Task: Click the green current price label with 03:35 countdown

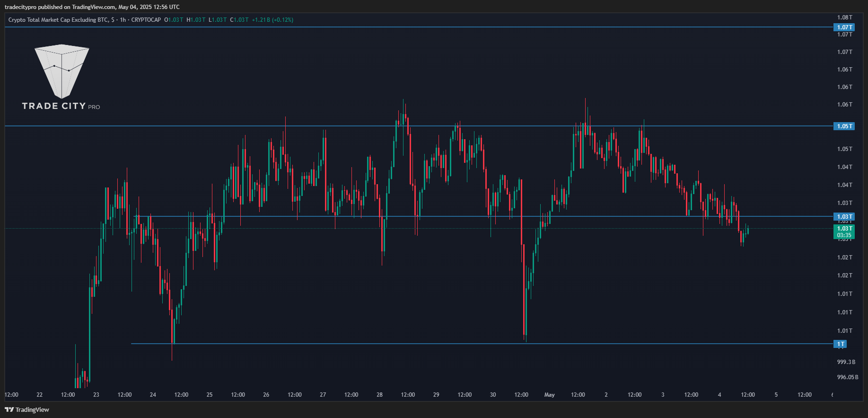Action: click(x=844, y=232)
